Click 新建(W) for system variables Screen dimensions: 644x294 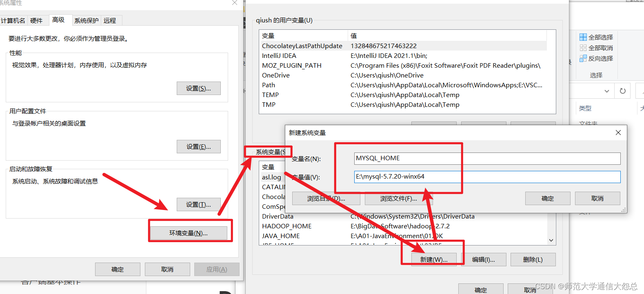[434, 260]
